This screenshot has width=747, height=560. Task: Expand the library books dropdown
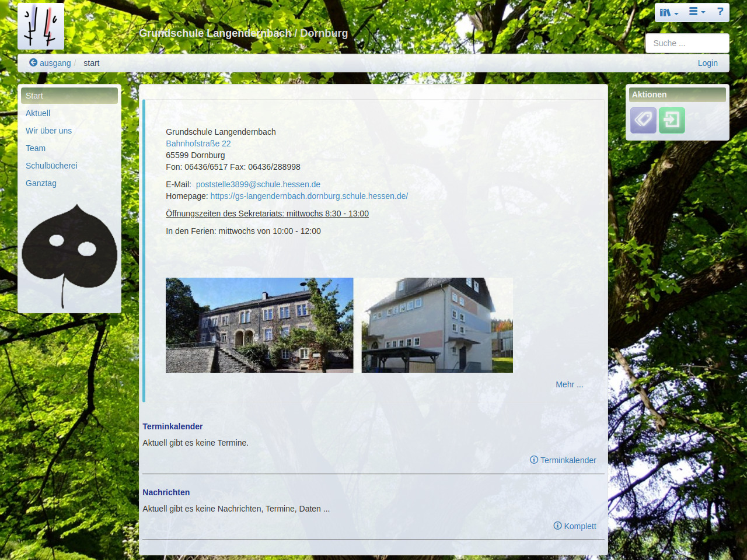pos(669,12)
